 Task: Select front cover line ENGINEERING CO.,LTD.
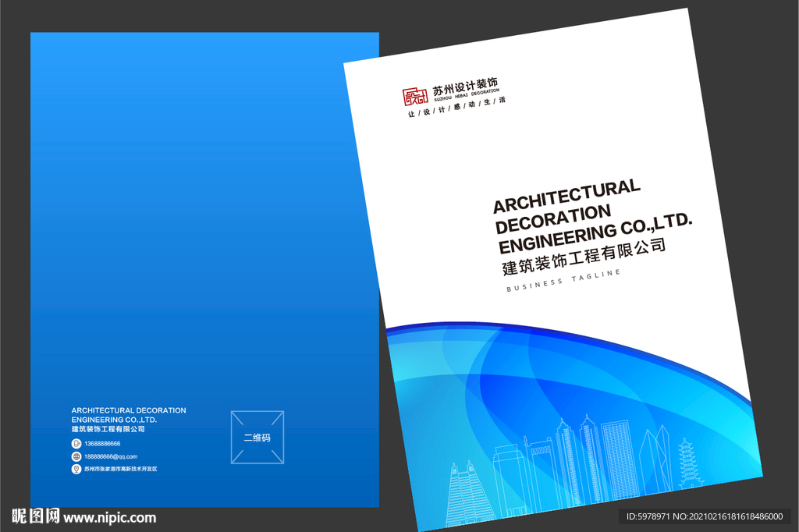pos(595,233)
